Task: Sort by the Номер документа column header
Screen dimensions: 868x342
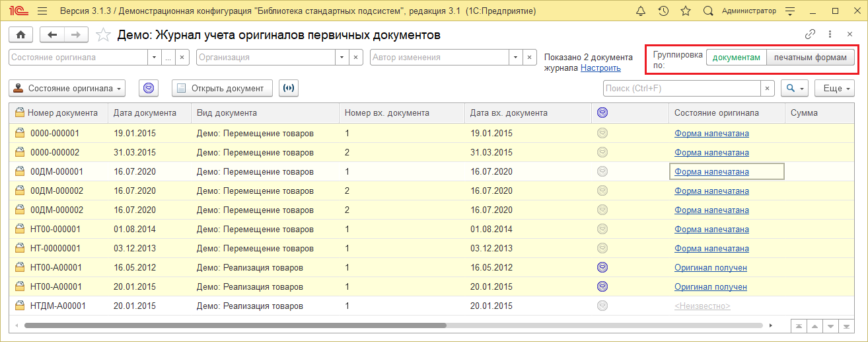Action: coord(59,113)
